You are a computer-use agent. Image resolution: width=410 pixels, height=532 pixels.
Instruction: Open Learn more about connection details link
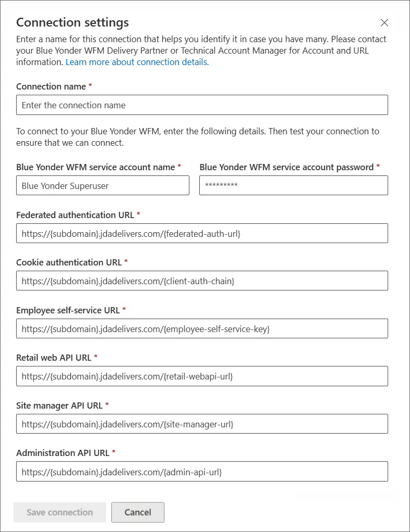pos(137,62)
